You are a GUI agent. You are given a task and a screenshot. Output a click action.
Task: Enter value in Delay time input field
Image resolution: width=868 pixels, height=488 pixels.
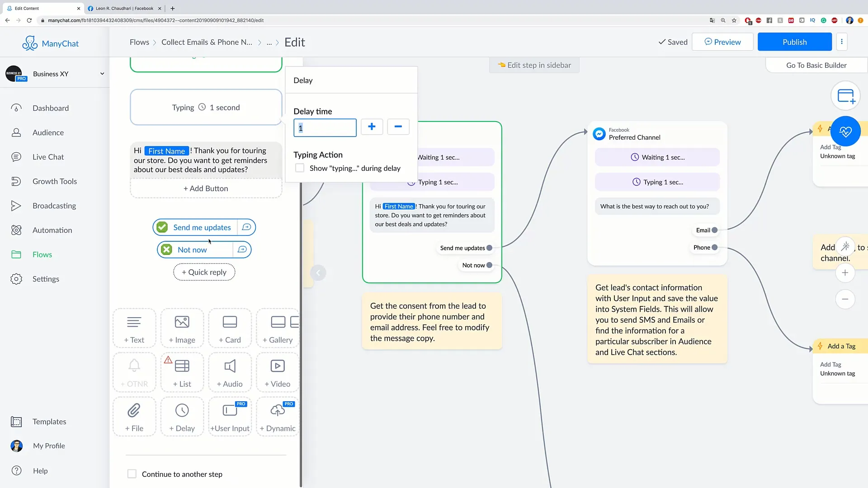point(325,127)
